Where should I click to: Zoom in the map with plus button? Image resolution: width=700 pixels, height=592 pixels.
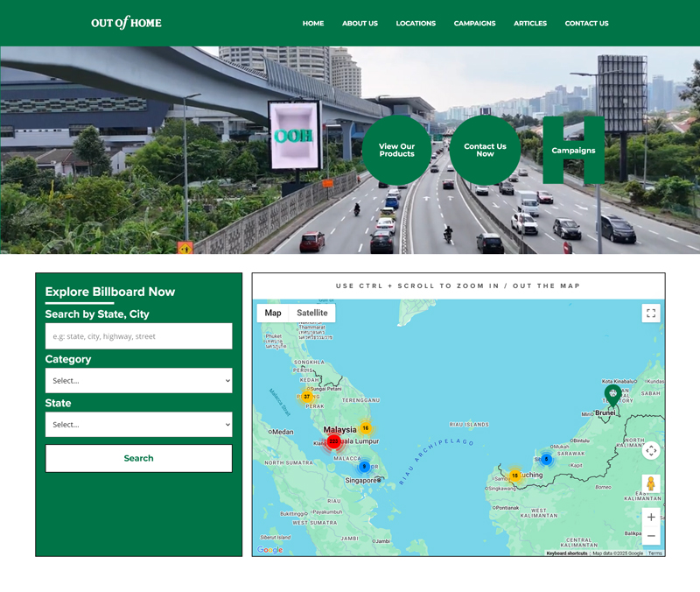[650, 517]
